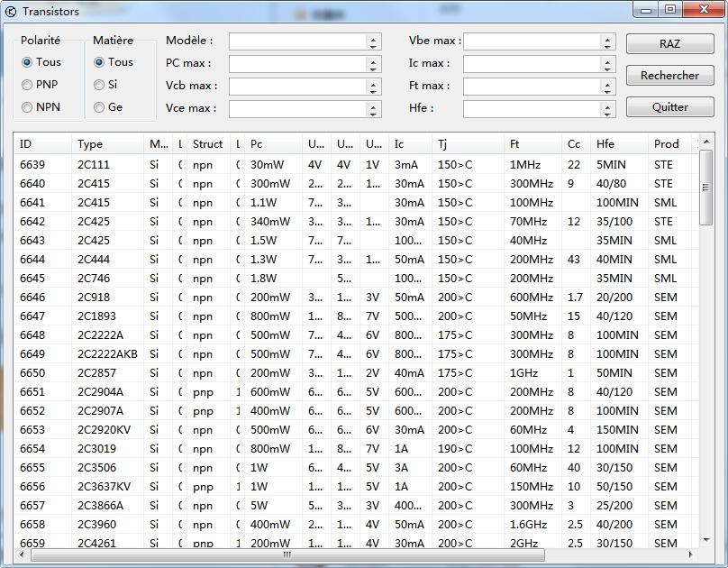
Task: Click the Hfe spinner arrows
Action: (608, 109)
